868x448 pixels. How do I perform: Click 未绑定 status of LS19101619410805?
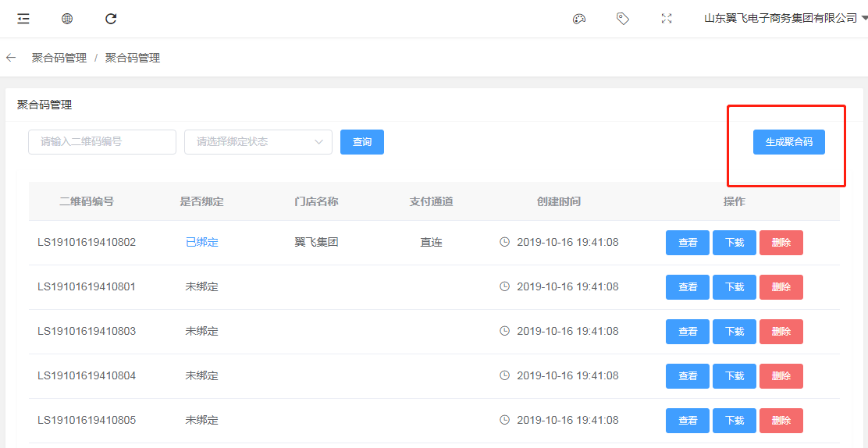[x=202, y=421]
